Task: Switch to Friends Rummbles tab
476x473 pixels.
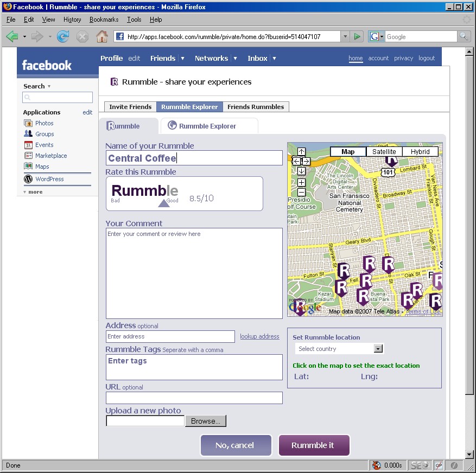Action: pos(256,107)
